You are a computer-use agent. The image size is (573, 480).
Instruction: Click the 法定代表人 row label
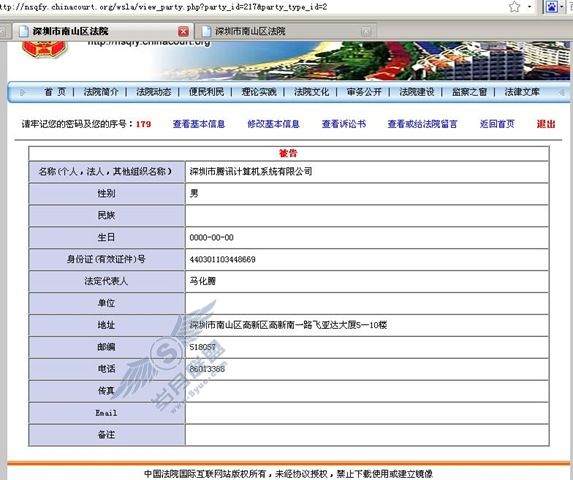[x=106, y=281]
